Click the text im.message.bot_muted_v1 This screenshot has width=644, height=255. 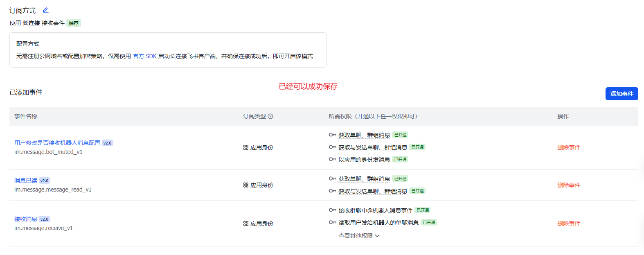pos(48,152)
